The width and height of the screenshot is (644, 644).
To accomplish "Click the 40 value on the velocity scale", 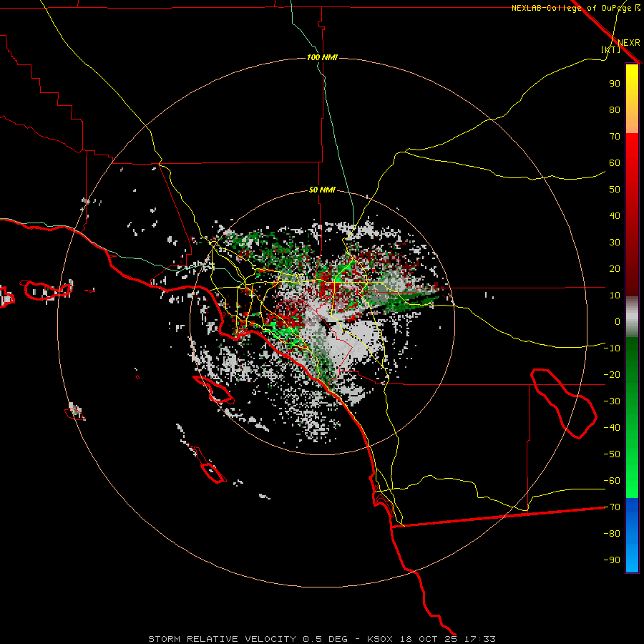I will pos(615,215).
